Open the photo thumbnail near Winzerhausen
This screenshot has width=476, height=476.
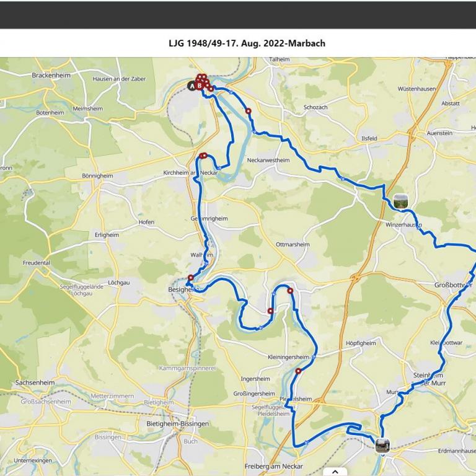(x=400, y=201)
